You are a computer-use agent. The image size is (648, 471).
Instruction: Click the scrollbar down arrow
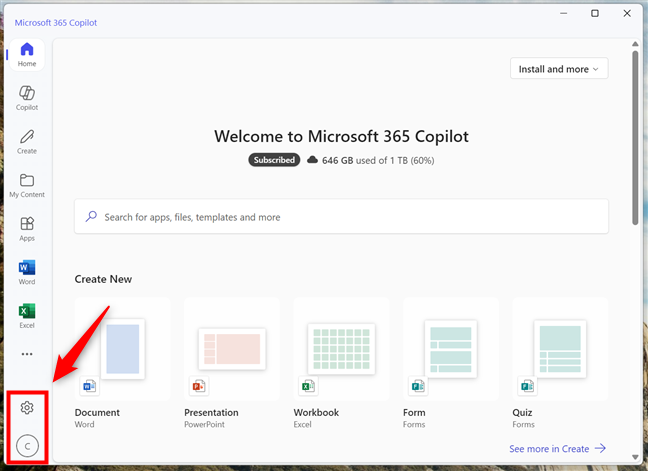click(x=635, y=457)
